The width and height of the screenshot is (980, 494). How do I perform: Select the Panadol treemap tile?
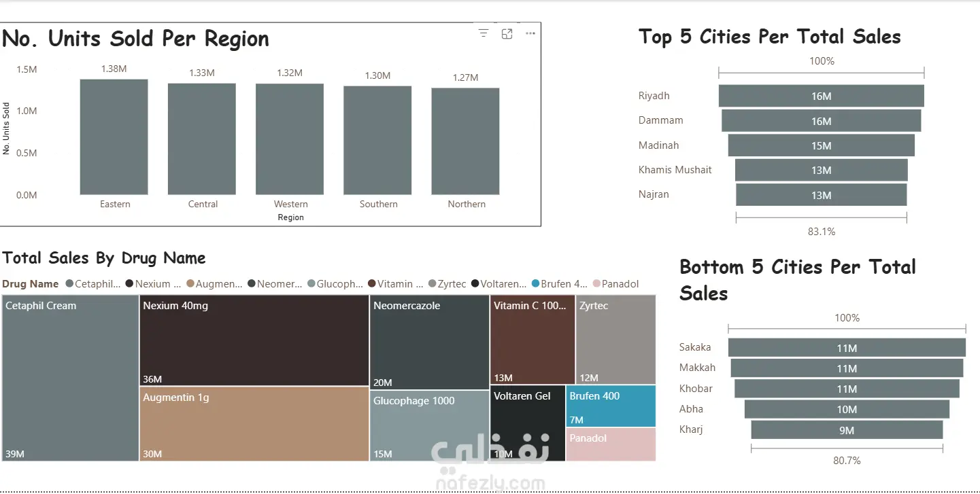611,444
